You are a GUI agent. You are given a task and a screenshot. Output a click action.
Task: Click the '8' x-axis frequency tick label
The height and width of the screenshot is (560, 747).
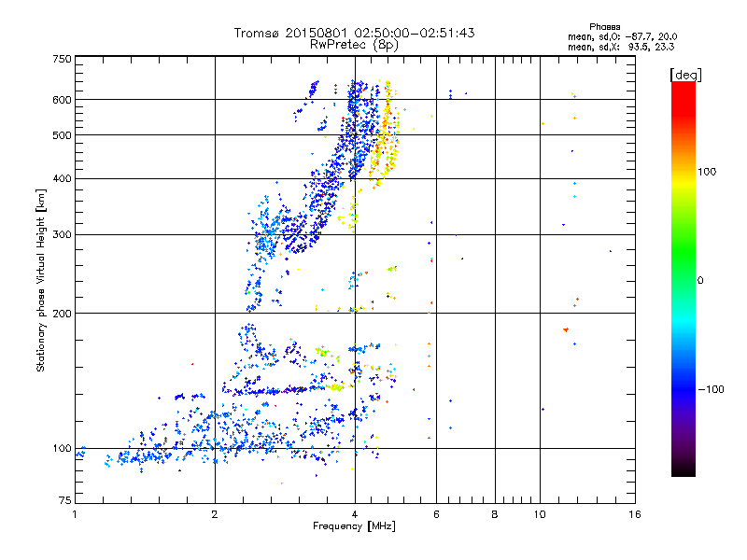tap(495, 514)
